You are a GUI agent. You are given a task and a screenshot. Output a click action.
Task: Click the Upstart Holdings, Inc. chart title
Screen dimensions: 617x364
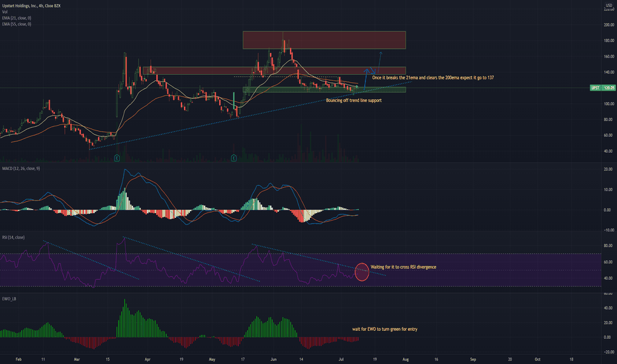tap(31, 6)
